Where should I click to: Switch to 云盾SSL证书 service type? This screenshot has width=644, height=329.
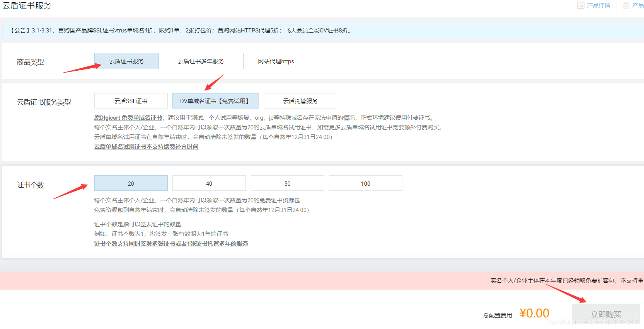coord(131,101)
